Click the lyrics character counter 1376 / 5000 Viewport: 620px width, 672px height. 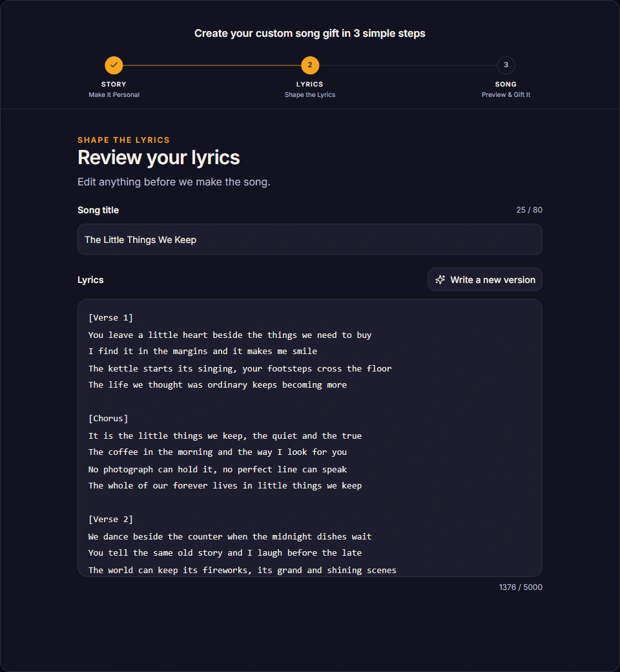click(520, 587)
